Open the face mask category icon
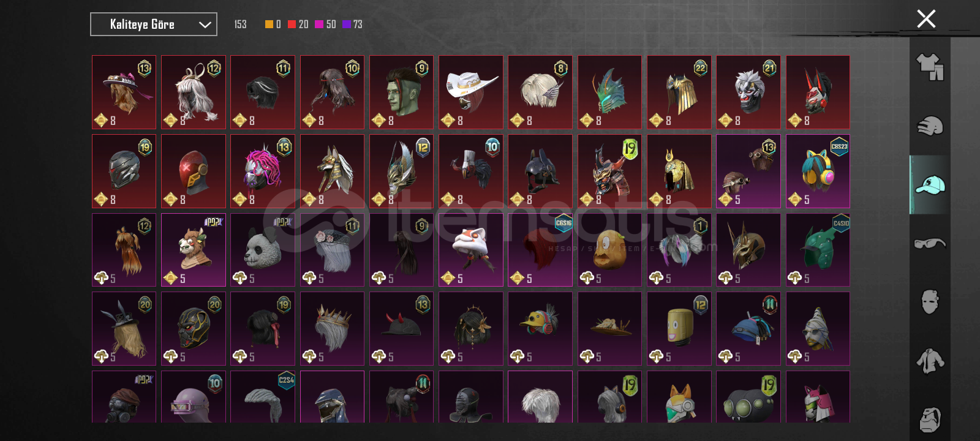The width and height of the screenshot is (980, 441). pyautogui.click(x=930, y=302)
